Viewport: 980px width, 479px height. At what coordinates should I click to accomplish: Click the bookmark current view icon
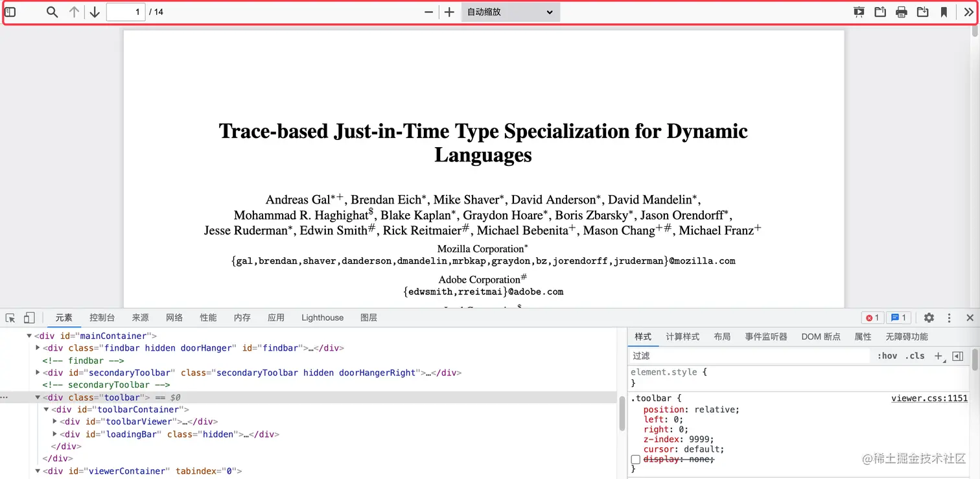[x=944, y=12]
